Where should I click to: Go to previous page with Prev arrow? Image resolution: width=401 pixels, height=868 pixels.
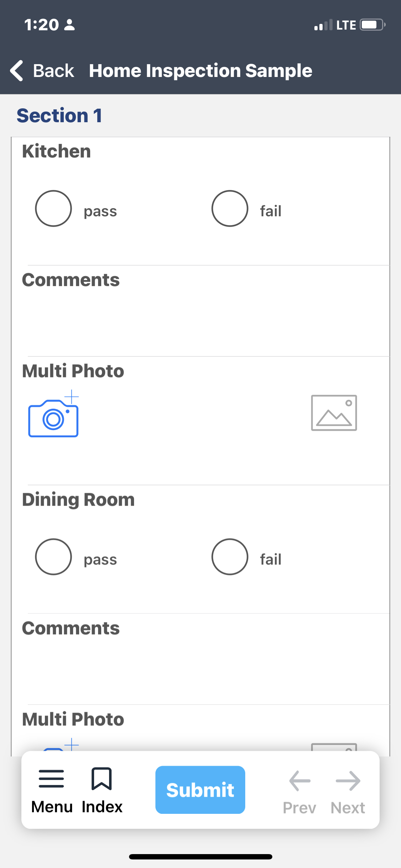coord(299,781)
